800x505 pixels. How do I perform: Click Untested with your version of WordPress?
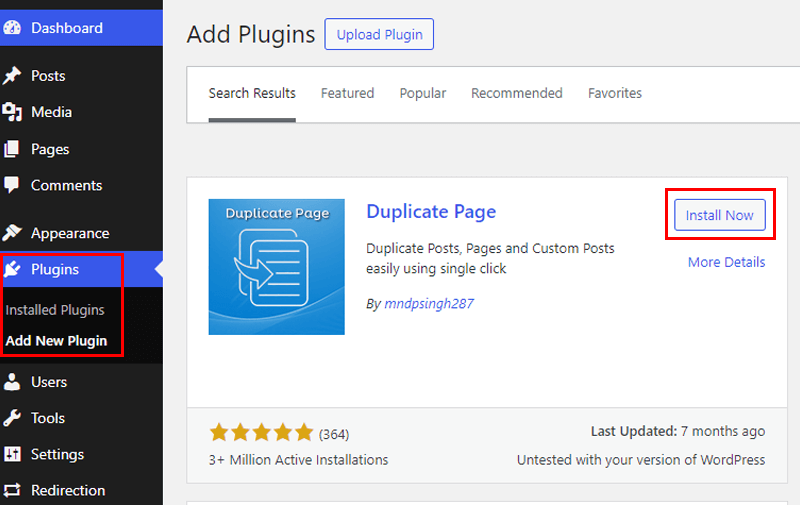pyautogui.click(x=641, y=460)
